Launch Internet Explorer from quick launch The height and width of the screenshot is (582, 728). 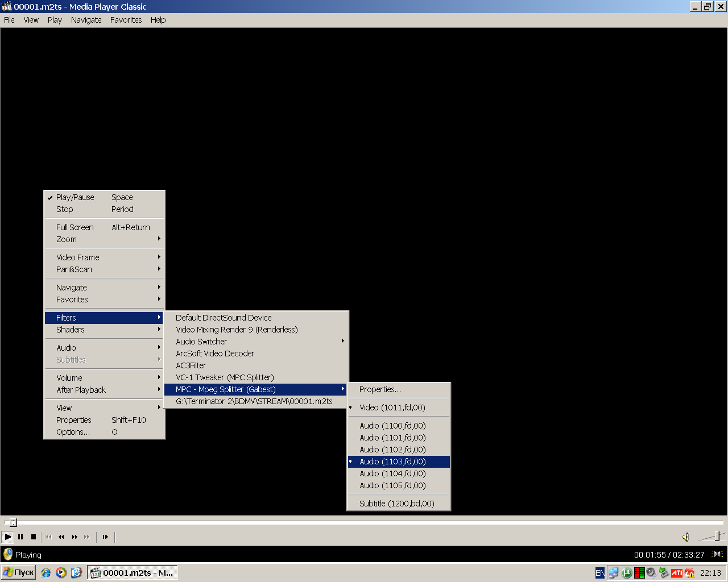pyautogui.click(x=46, y=573)
